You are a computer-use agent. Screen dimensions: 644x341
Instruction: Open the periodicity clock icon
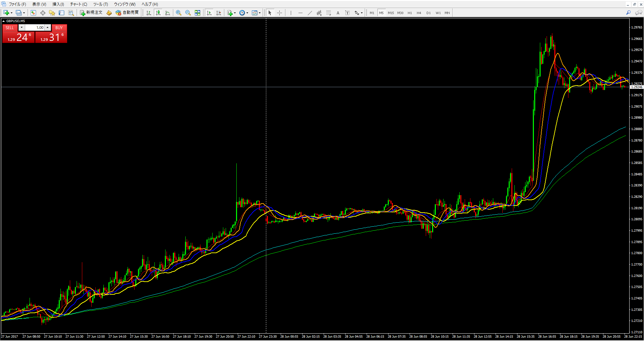(242, 13)
